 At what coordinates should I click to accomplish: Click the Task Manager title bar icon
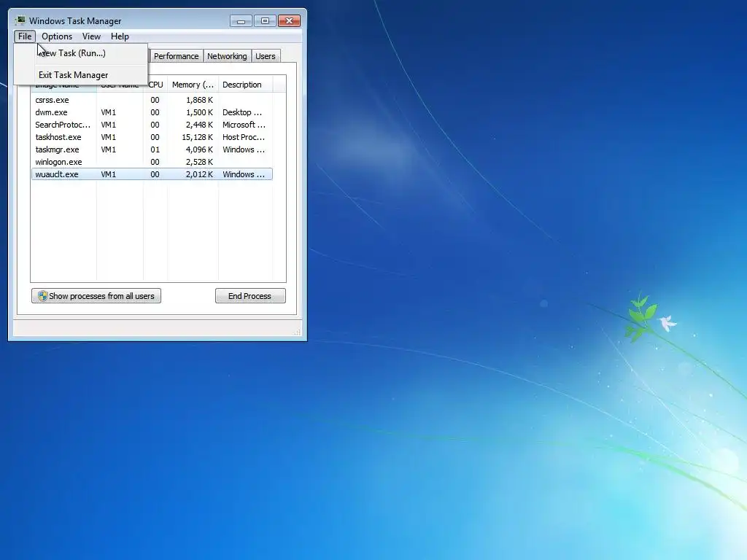coord(20,20)
